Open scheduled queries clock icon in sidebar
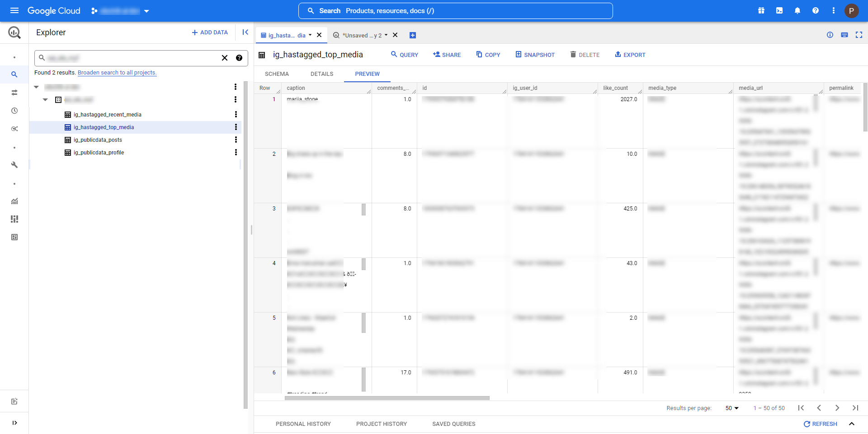Screen dimensions: 868x434 [14, 111]
